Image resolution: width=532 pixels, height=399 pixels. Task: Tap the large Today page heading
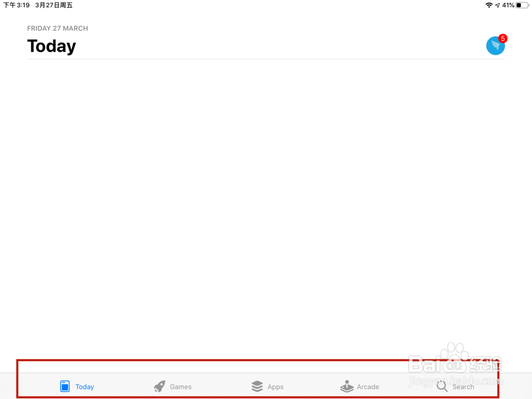(x=52, y=46)
